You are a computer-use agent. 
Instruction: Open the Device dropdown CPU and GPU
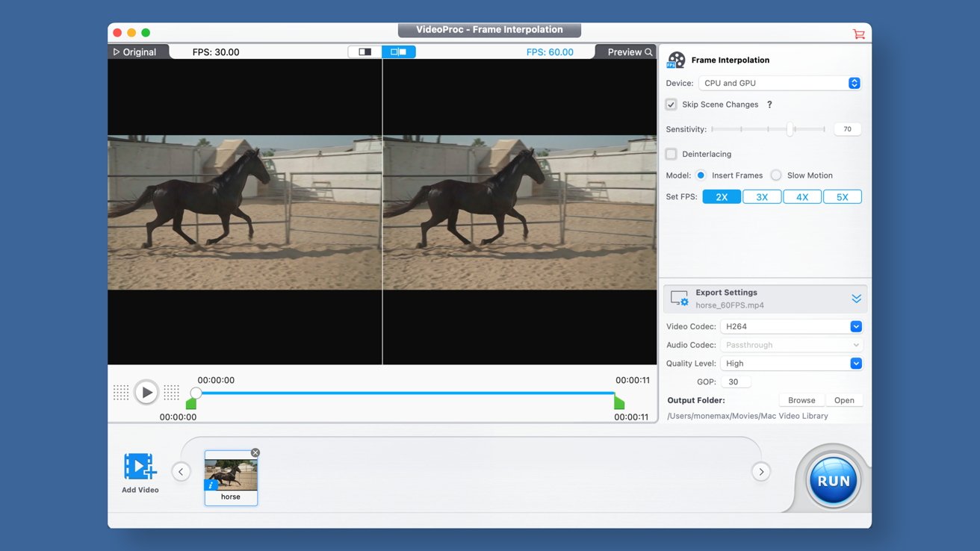[x=780, y=84]
